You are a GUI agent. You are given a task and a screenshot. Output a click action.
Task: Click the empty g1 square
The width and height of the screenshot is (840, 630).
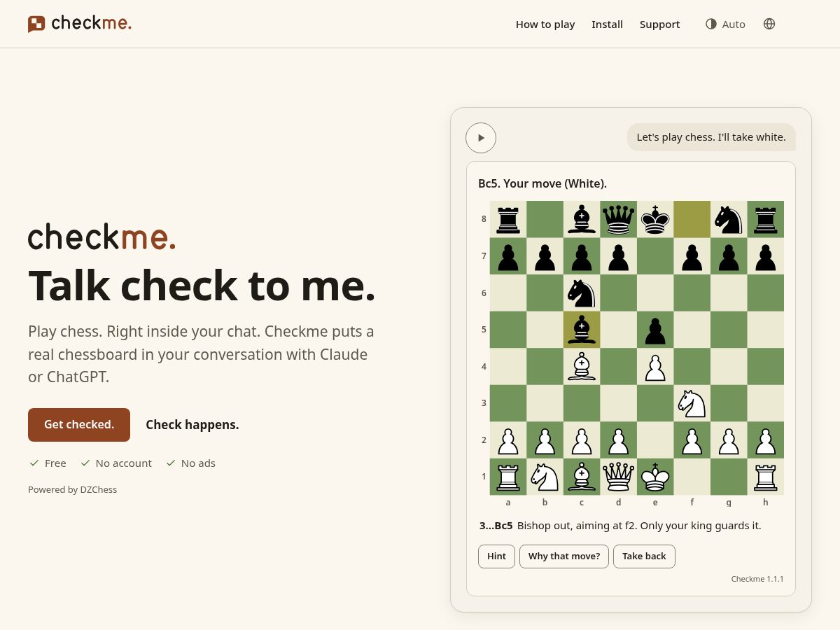[729, 477]
